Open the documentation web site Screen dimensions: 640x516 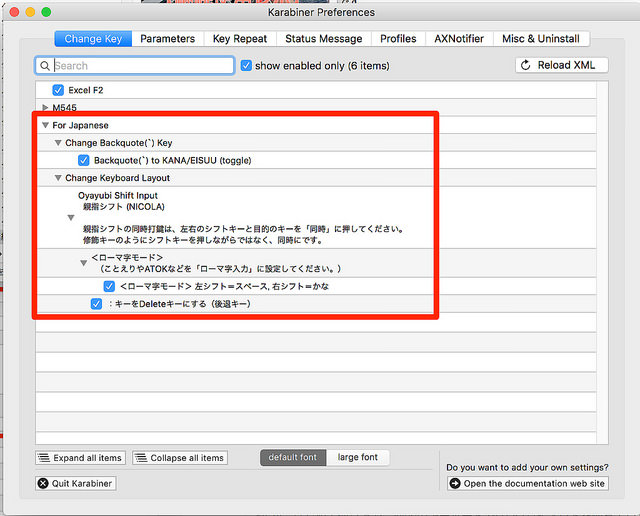(x=528, y=483)
